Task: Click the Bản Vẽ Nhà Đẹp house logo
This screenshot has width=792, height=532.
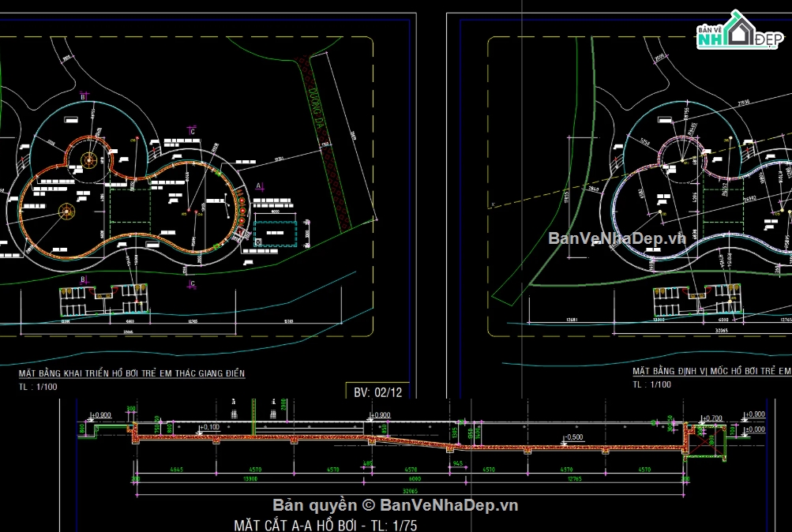Action: [x=738, y=32]
